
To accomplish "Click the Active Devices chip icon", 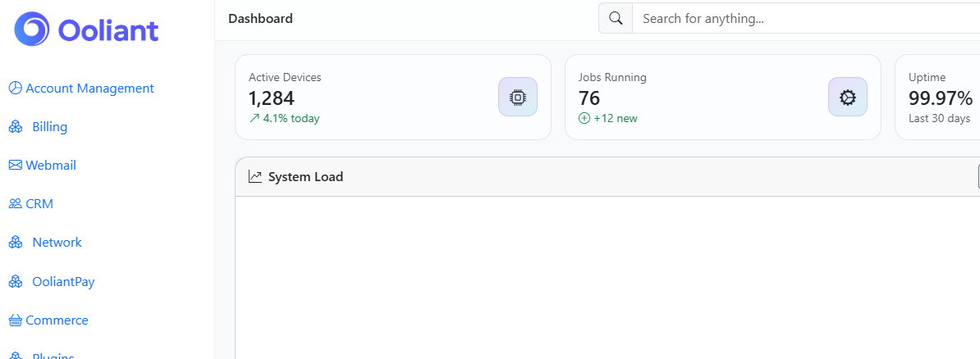I will pos(518,98).
